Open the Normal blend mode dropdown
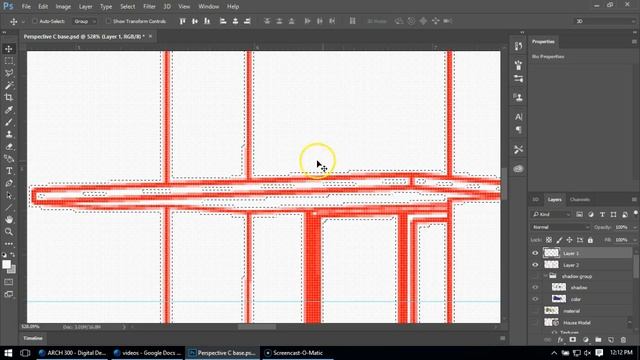Viewport: 640px width, 360px height. [x=560, y=227]
